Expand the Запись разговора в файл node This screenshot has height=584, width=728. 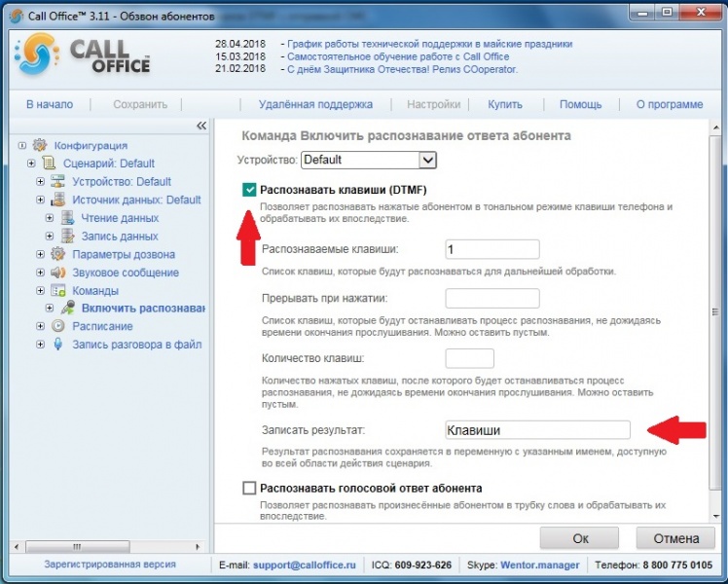41,344
